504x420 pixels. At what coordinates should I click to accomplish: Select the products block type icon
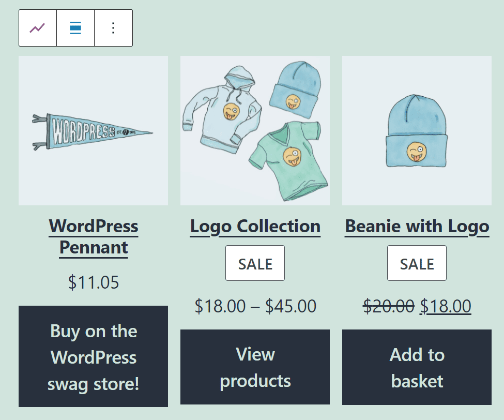pyautogui.click(x=37, y=28)
